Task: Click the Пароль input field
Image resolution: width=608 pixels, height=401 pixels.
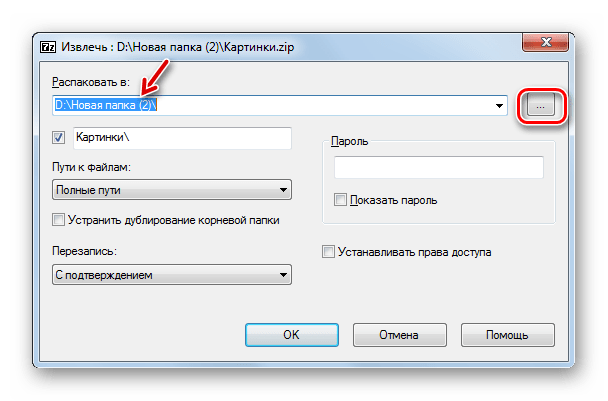Action: 439,167
